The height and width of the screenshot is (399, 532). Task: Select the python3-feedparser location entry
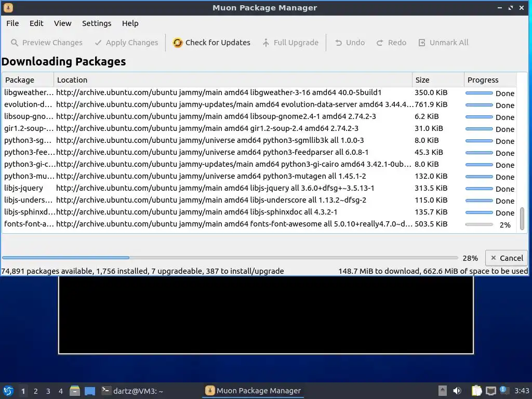pos(212,152)
